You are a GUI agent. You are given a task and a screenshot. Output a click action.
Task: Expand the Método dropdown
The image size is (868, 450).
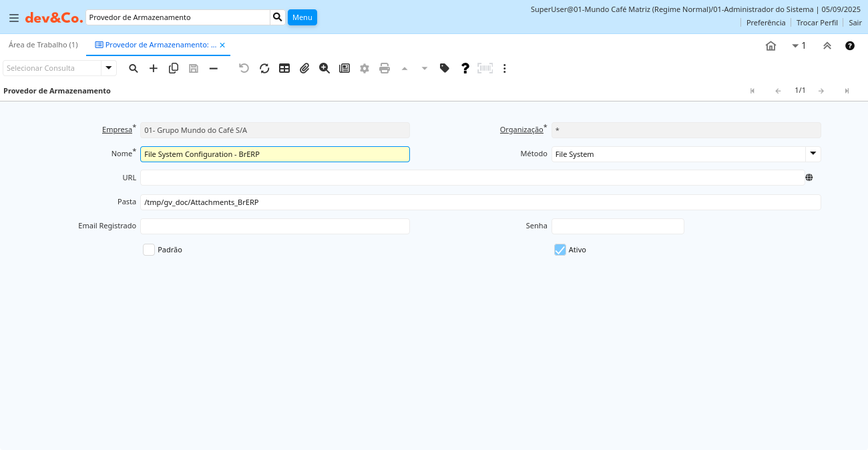(x=813, y=154)
